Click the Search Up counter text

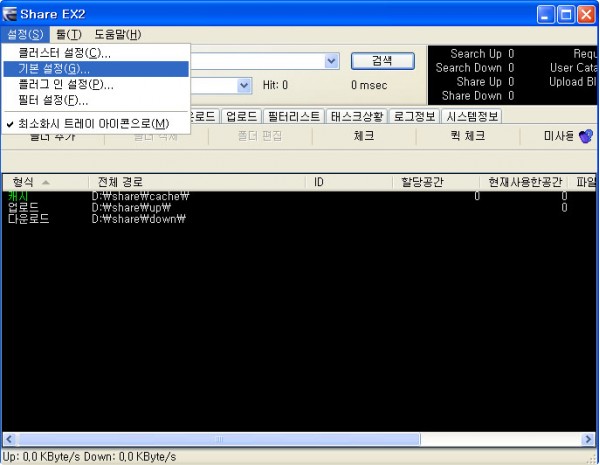(x=482, y=54)
